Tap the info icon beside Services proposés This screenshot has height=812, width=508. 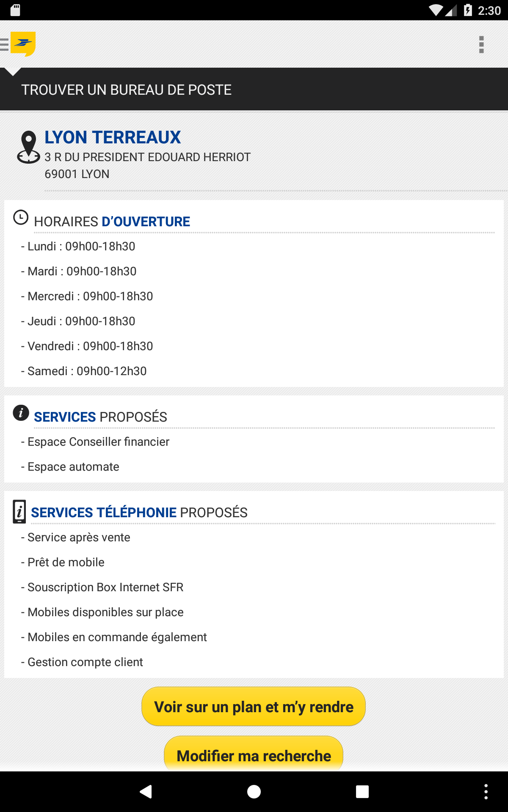[x=21, y=412]
